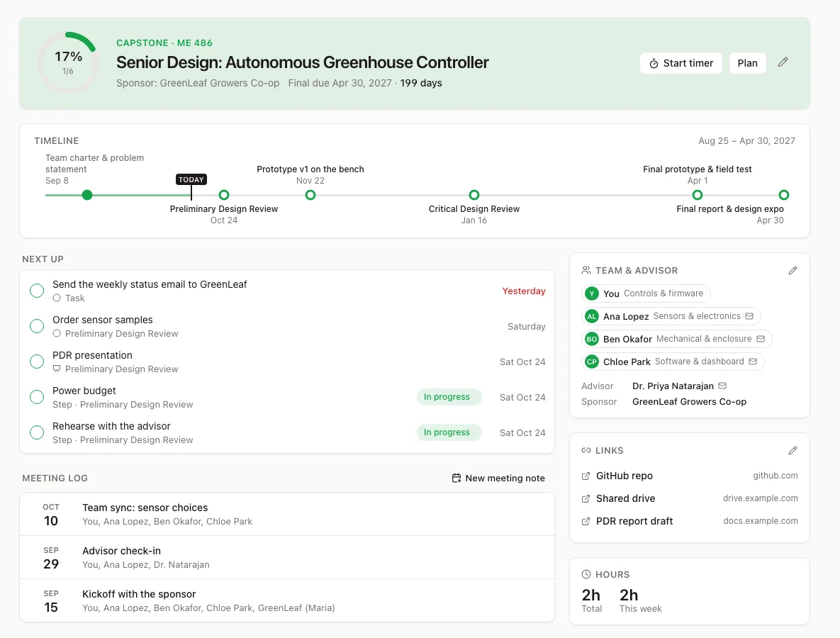Click the 'Ben Okafor' team member chip name
This screenshot has height=638, width=840.
[x=627, y=339]
